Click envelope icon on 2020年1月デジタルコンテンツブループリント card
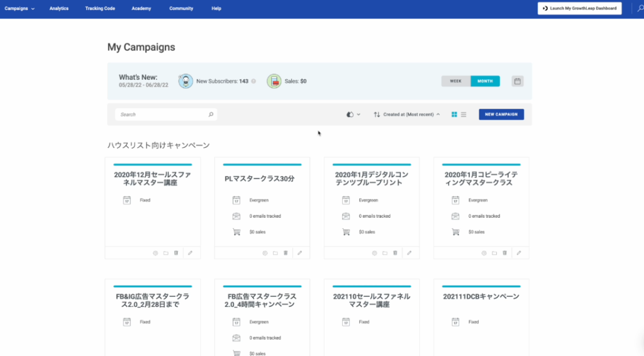 coord(346,216)
